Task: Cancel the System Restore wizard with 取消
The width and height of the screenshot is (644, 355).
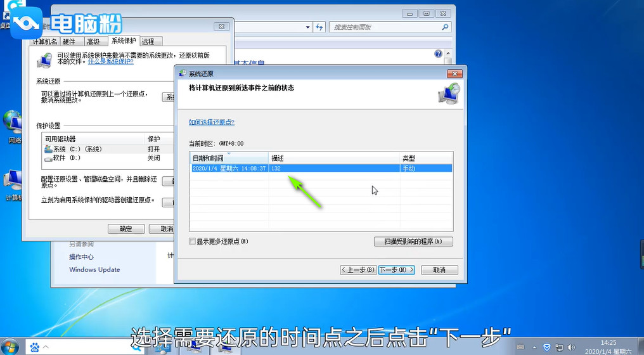Action: click(439, 270)
